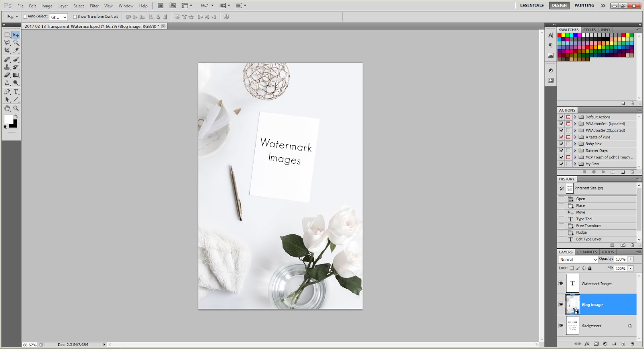
Task: Select the Pen tool
Action: click(7, 92)
